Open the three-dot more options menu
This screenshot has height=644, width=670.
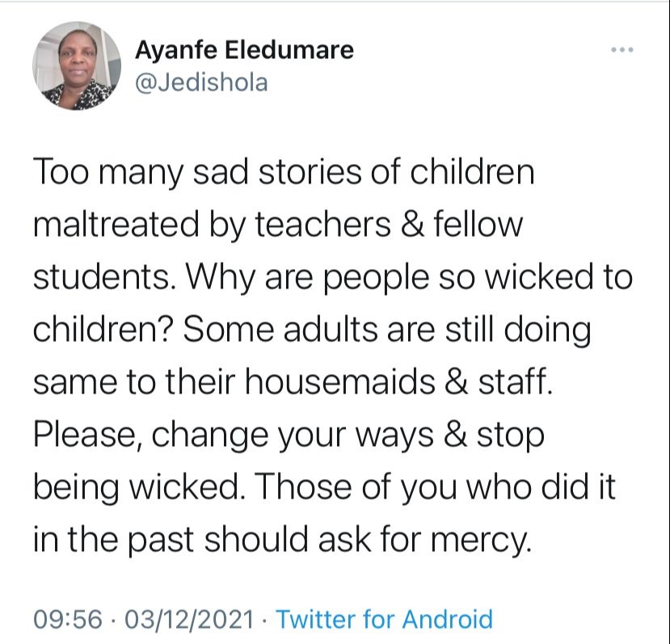tap(621, 50)
